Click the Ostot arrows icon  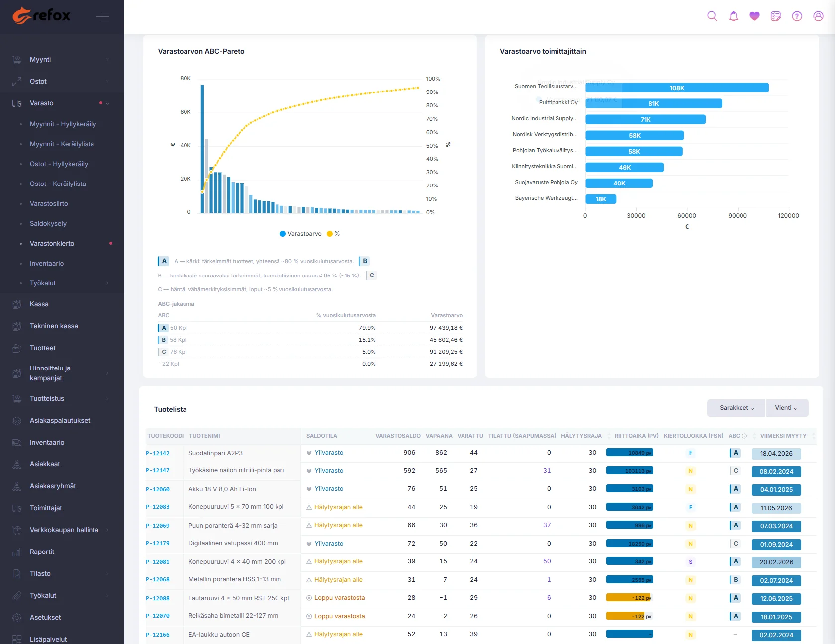click(x=17, y=82)
